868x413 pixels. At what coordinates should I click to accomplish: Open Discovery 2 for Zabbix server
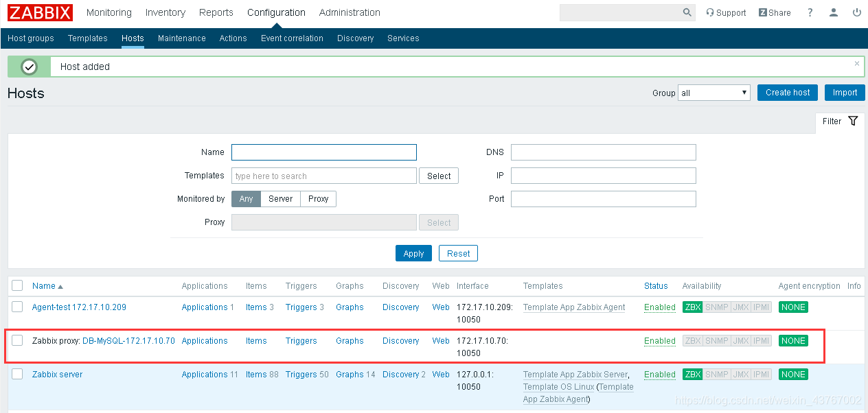coord(400,375)
